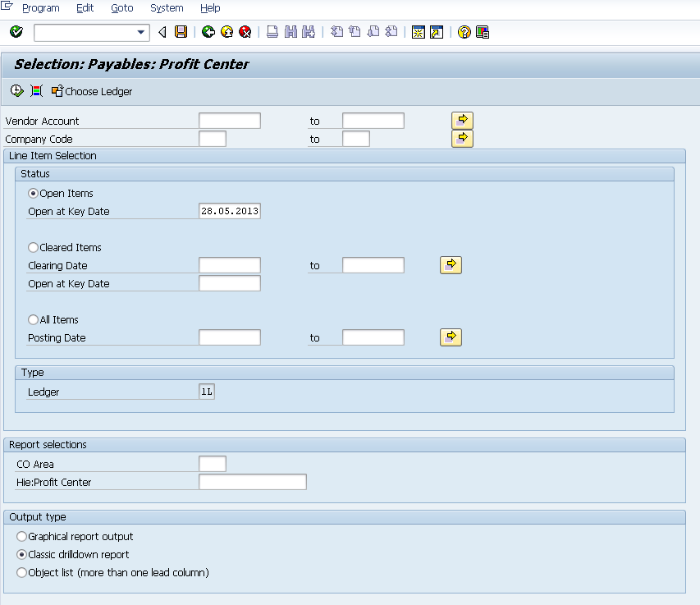Click the Find Next binoculars icon
This screenshot has height=605, width=700.
309,32
